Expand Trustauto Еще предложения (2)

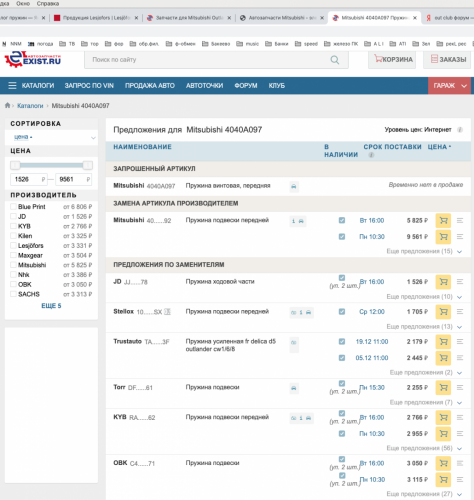point(426,372)
